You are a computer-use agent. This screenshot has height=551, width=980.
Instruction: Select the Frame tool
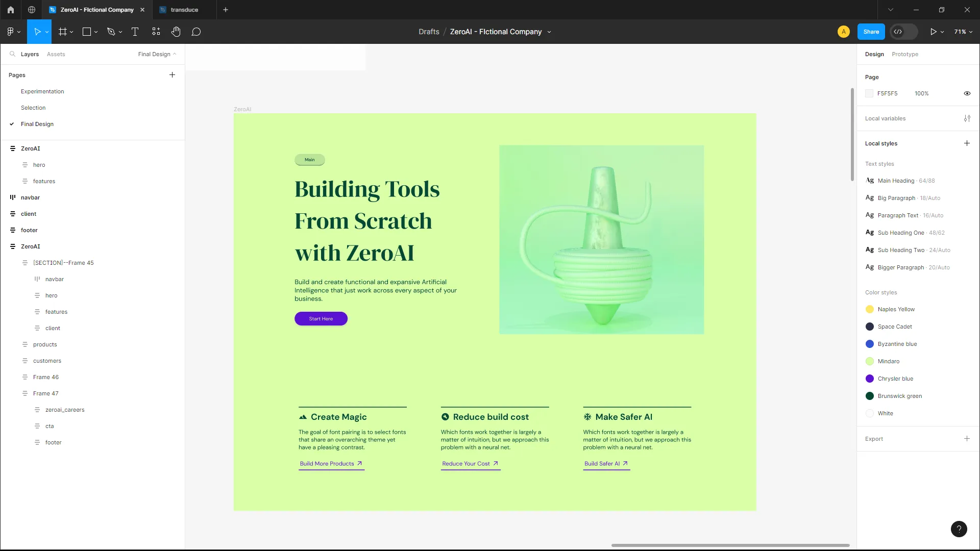[x=63, y=32]
